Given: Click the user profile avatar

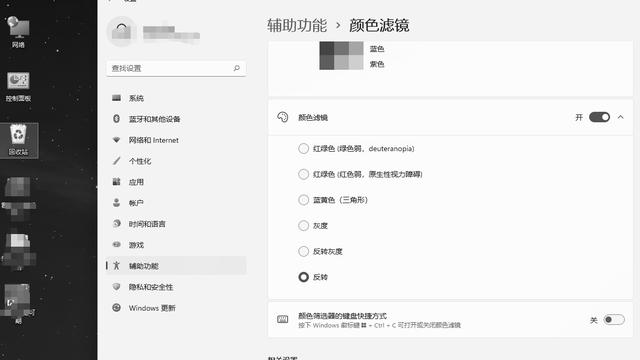Looking at the screenshot, I should [x=122, y=31].
